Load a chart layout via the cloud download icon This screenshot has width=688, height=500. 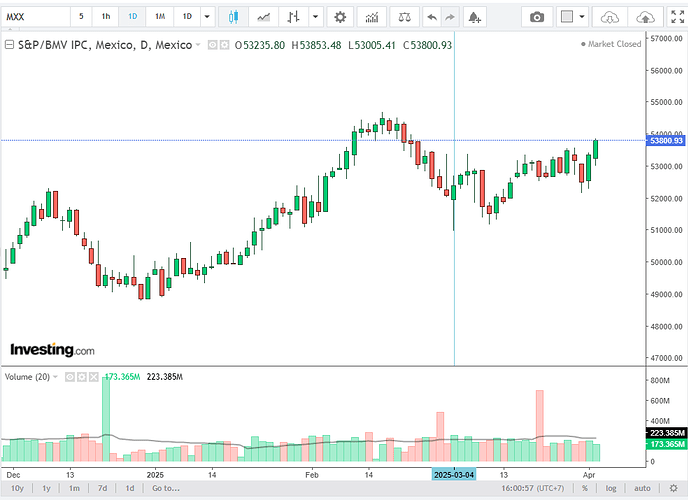click(609, 17)
